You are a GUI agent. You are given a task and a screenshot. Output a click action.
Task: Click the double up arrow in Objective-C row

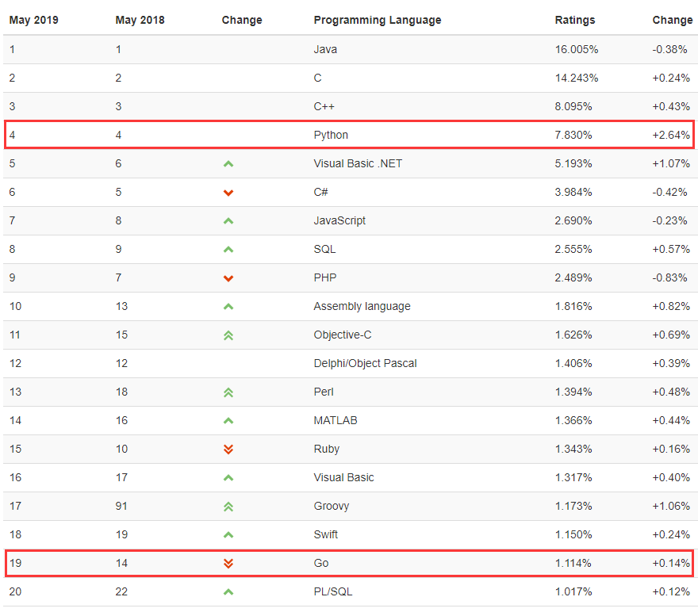coord(228,335)
